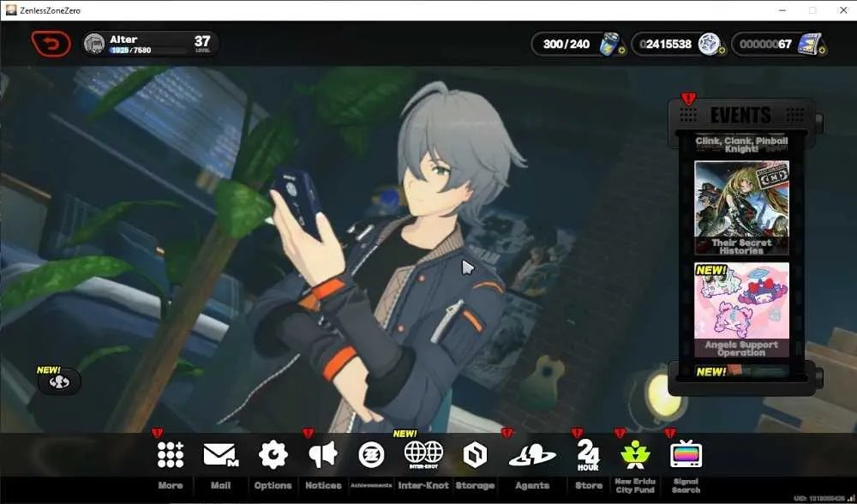Click the Store label text

pos(588,485)
